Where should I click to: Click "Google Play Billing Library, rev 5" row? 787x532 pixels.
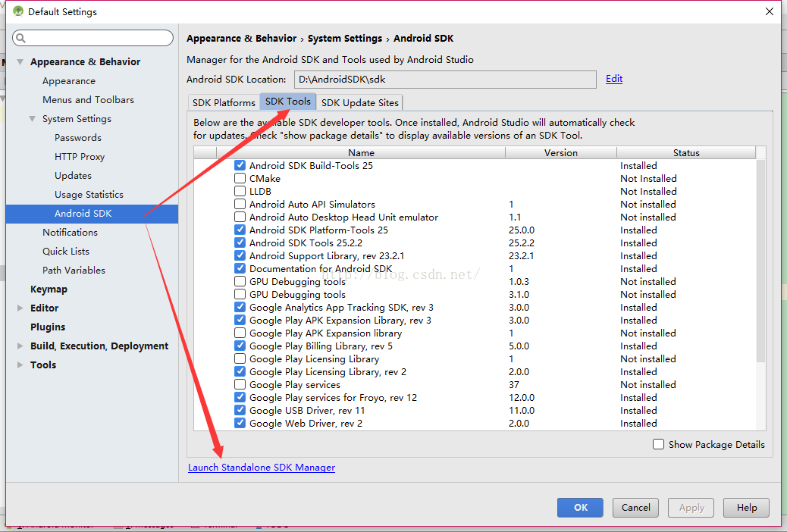click(475, 346)
